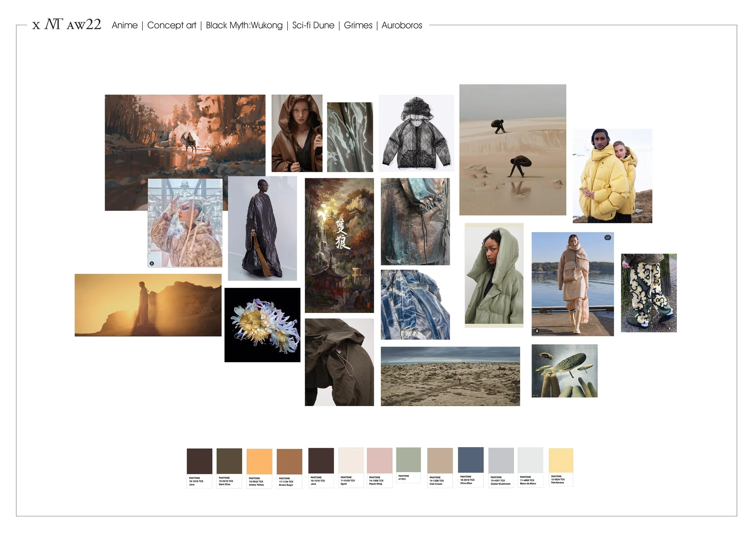Screen dimensions: 756x535
Task: Open the woman in sage green hooded puffer
Action: 494,275
